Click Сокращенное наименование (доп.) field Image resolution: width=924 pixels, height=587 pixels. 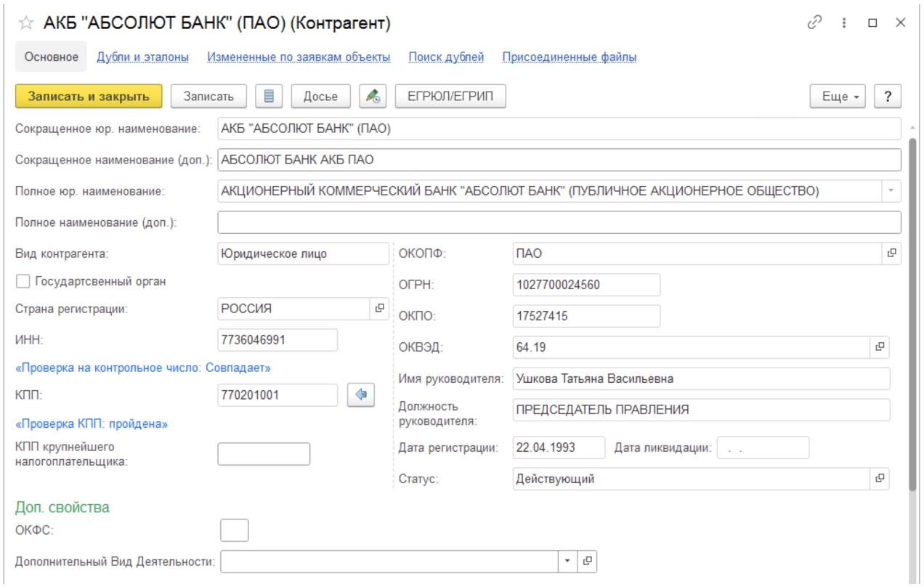(x=559, y=160)
